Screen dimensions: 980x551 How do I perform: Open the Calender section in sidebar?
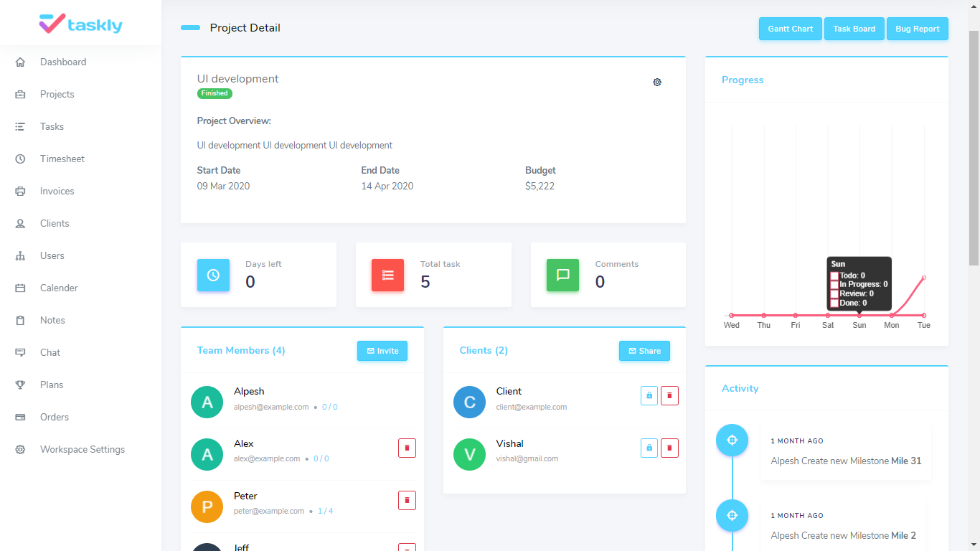click(x=58, y=288)
